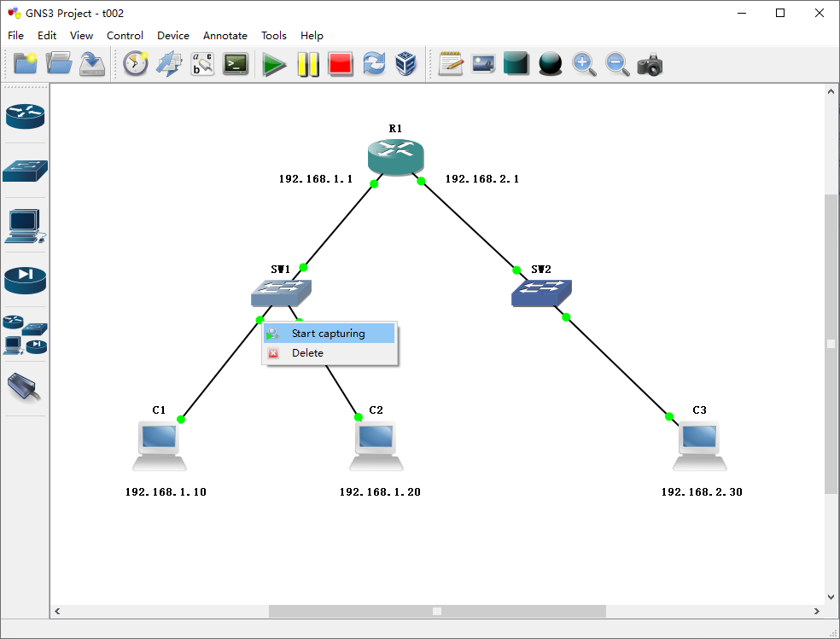Viewport: 840px width, 639px height.
Task: Click the vertical scrollbar thumb
Action: (x=831, y=344)
